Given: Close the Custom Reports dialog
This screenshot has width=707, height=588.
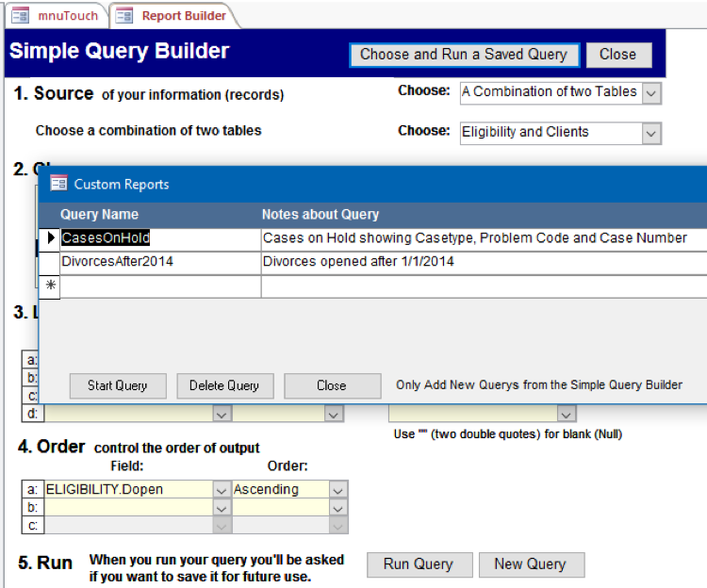Looking at the screenshot, I should (332, 385).
